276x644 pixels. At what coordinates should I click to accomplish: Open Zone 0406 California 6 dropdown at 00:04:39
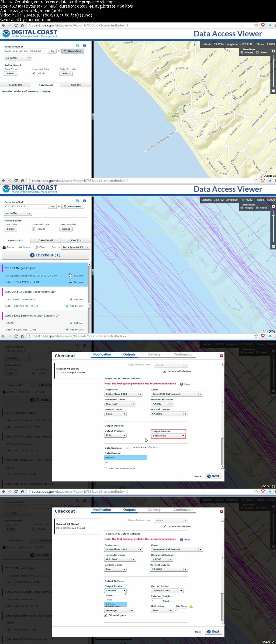[177, 394]
